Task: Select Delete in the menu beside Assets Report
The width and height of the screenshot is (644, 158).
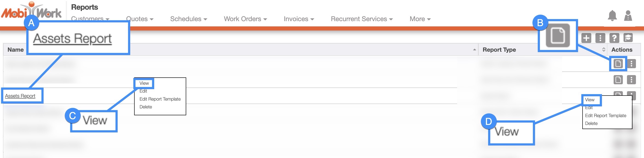Action: (x=145, y=107)
